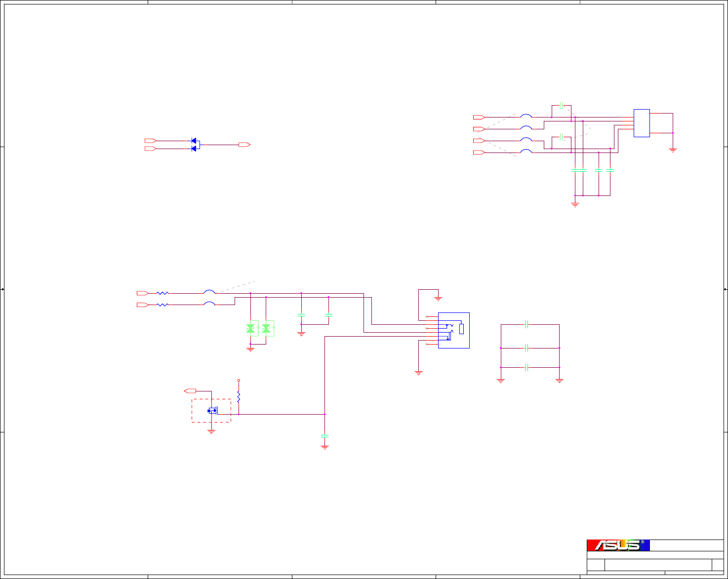
Task: Select the bottommost input port of four-line circuit
Action: click(479, 153)
